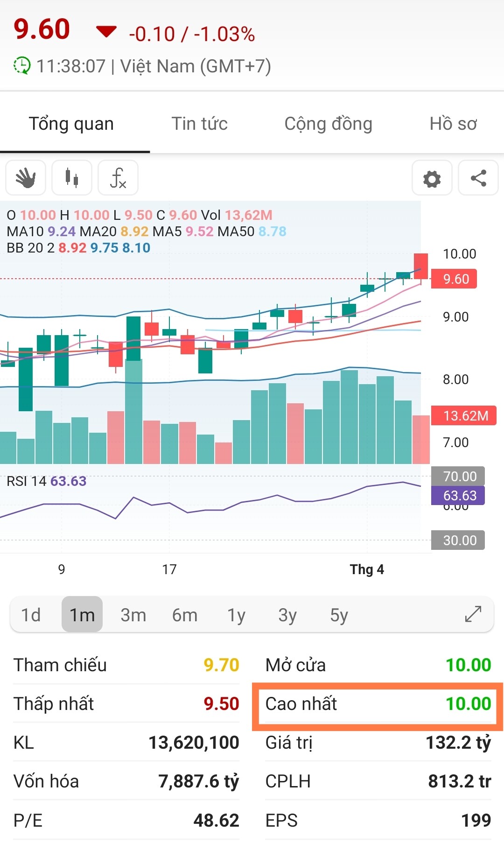Tap the share icon
Image resolution: width=504 pixels, height=843 pixels.
pos(478,178)
